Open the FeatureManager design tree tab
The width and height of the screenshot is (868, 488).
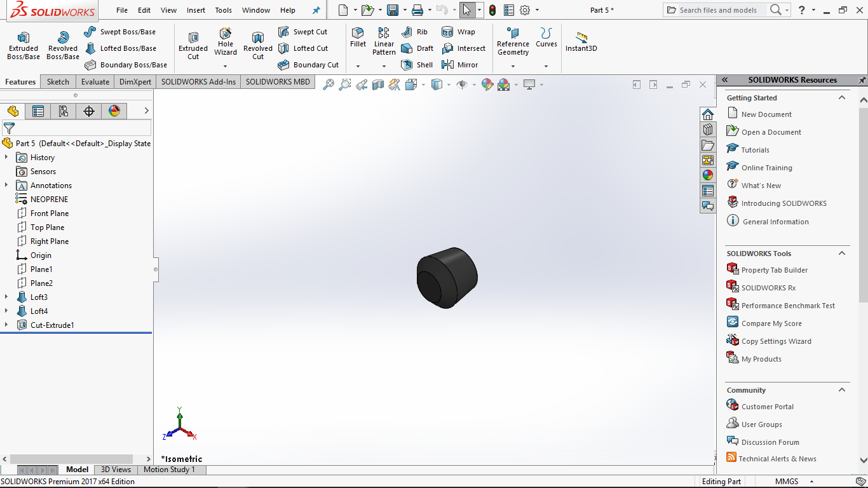click(x=13, y=111)
